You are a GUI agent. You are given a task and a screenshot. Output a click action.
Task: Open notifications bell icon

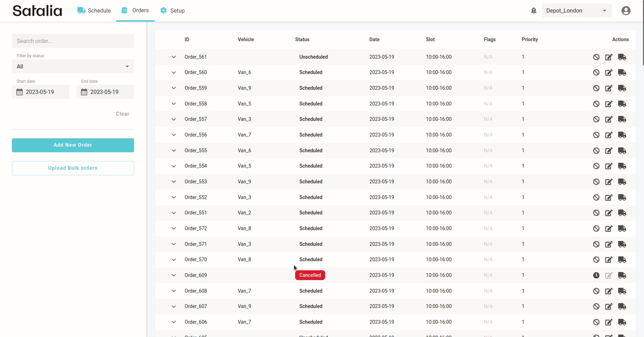[x=533, y=11]
